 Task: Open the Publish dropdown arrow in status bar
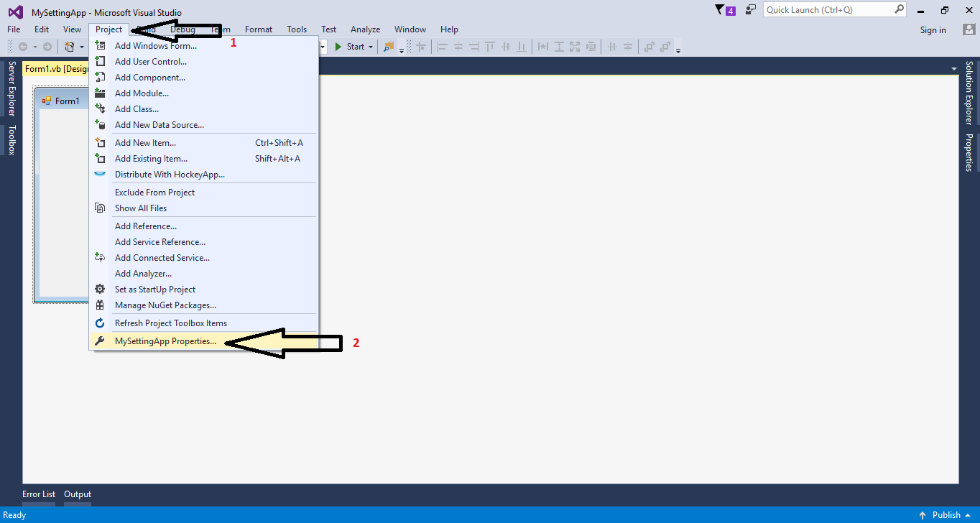pos(968,515)
